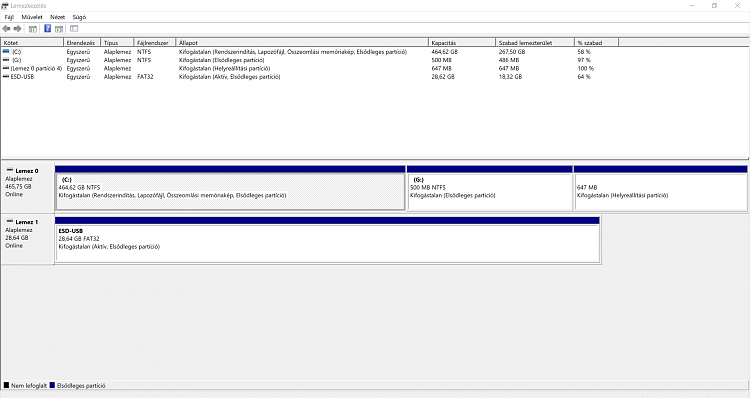This screenshot has width=750, height=398.
Task: Select the (G:) volume in the list
Action: tap(16, 60)
